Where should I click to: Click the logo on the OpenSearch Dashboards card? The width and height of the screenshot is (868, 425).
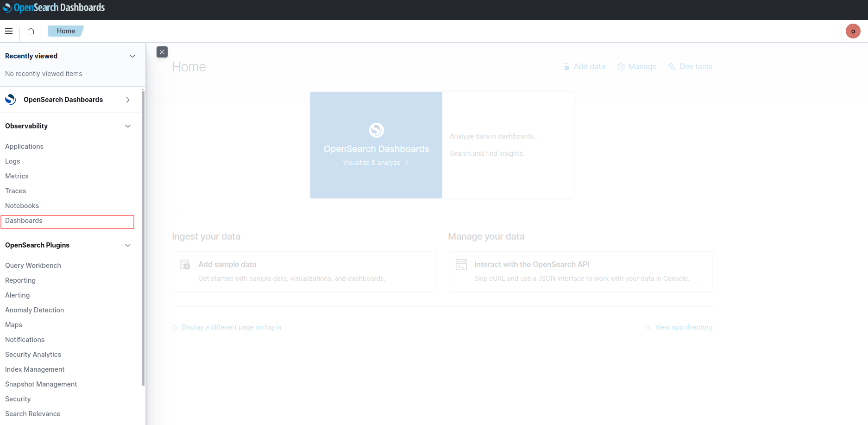[x=376, y=130]
